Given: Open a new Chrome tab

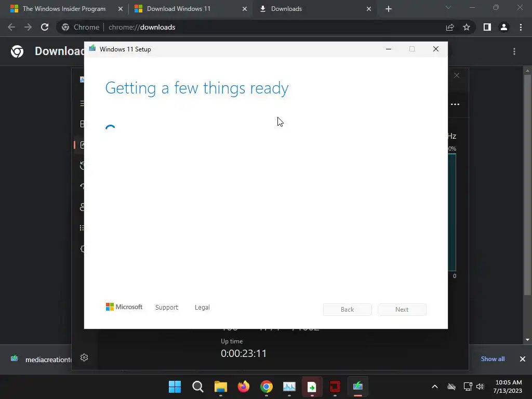Looking at the screenshot, I should pos(389,9).
